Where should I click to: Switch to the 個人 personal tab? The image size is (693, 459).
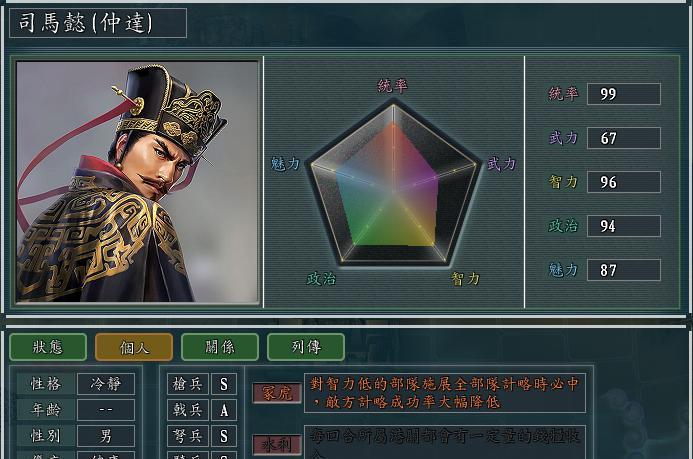coord(134,347)
